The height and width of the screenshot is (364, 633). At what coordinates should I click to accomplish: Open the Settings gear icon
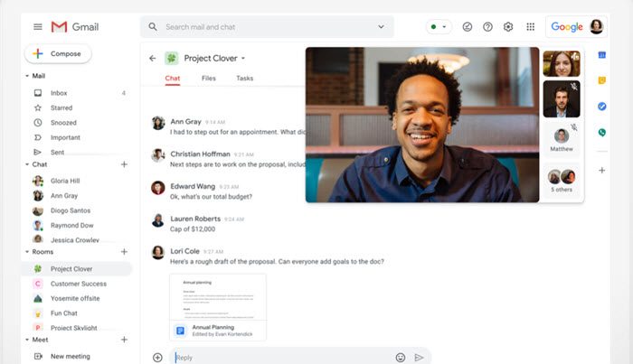(x=508, y=26)
